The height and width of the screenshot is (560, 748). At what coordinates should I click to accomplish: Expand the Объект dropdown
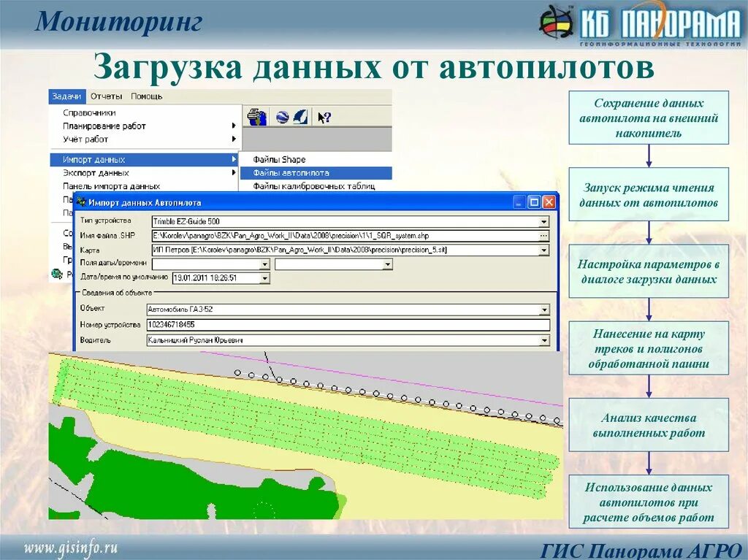(544, 310)
